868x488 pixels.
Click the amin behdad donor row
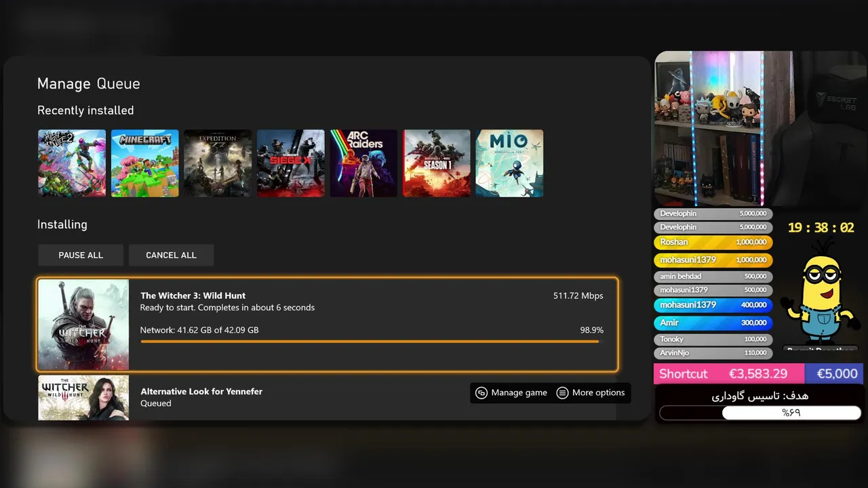coord(713,277)
